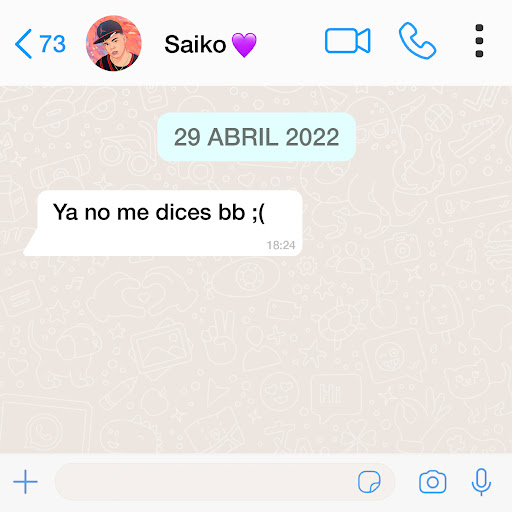This screenshot has width=512, height=512.
Task: Open Saiko's profile picture
Action: click(x=114, y=43)
